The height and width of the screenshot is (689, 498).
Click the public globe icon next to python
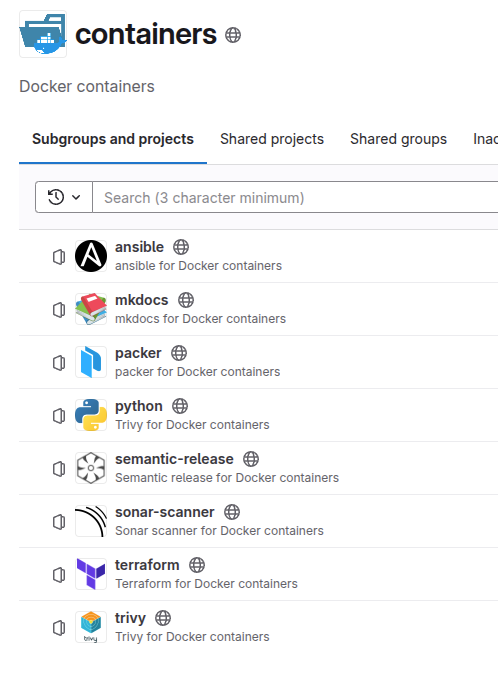[x=180, y=406]
